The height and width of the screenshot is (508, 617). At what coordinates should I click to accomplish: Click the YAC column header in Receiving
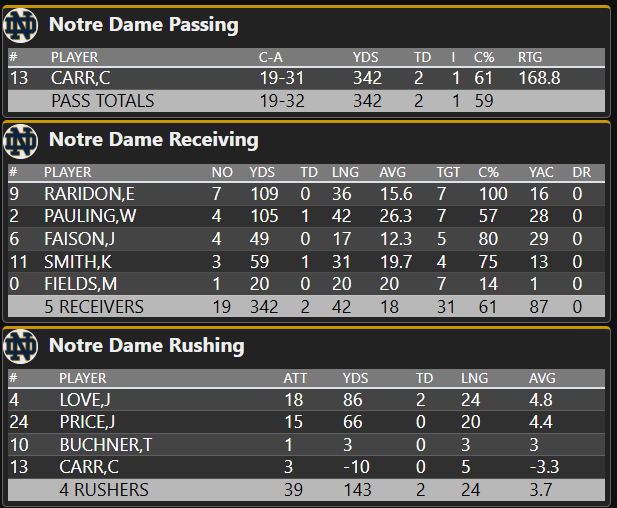click(x=541, y=172)
